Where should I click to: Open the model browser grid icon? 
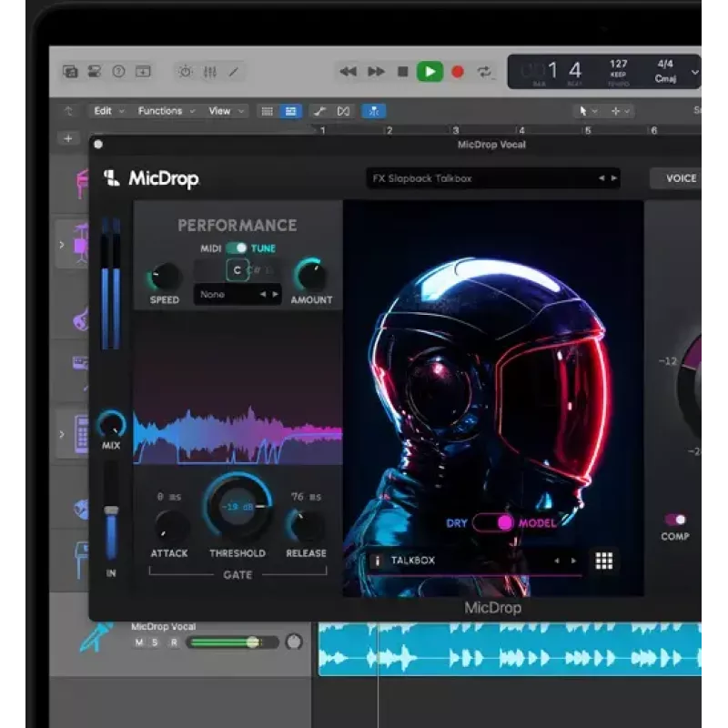pyautogui.click(x=604, y=561)
